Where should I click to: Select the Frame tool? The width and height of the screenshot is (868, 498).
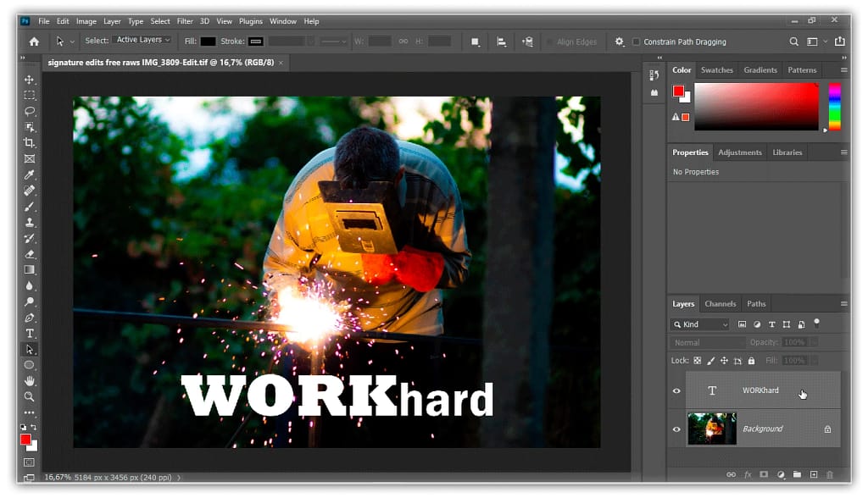30,159
